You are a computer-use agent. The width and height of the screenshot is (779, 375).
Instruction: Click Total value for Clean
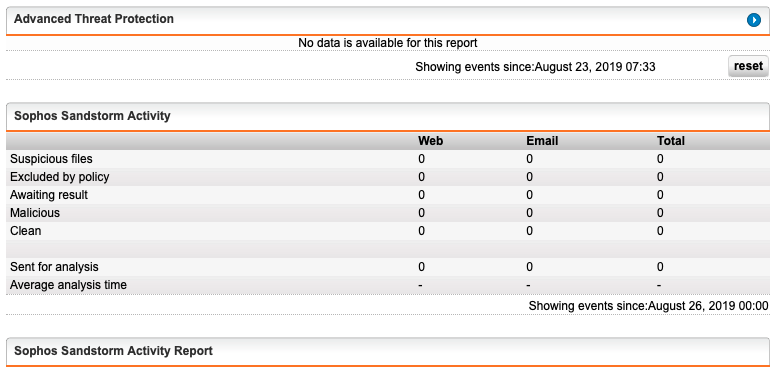pyautogui.click(x=660, y=231)
